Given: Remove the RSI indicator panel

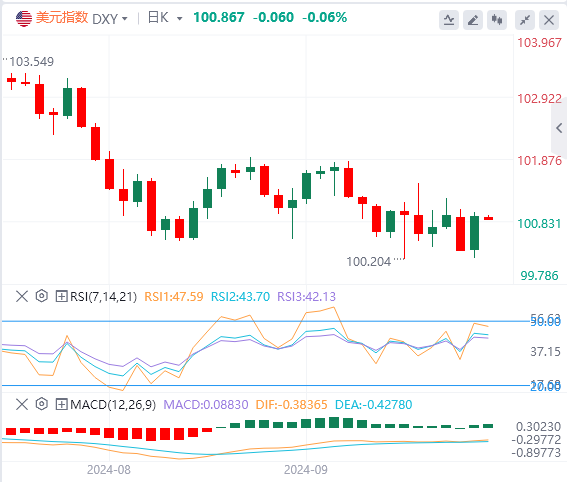Looking at the screenshot, I should (x=22, y=297).
